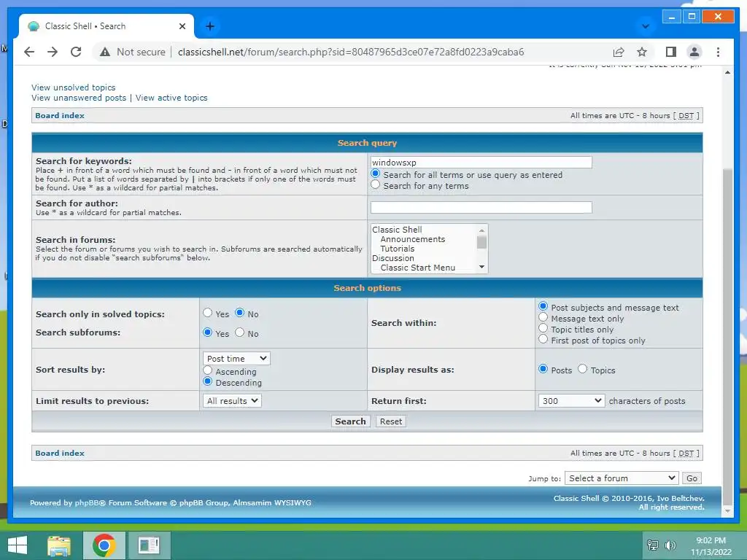Open the Windows Start menu
The image size is (747, 560).
18,545
